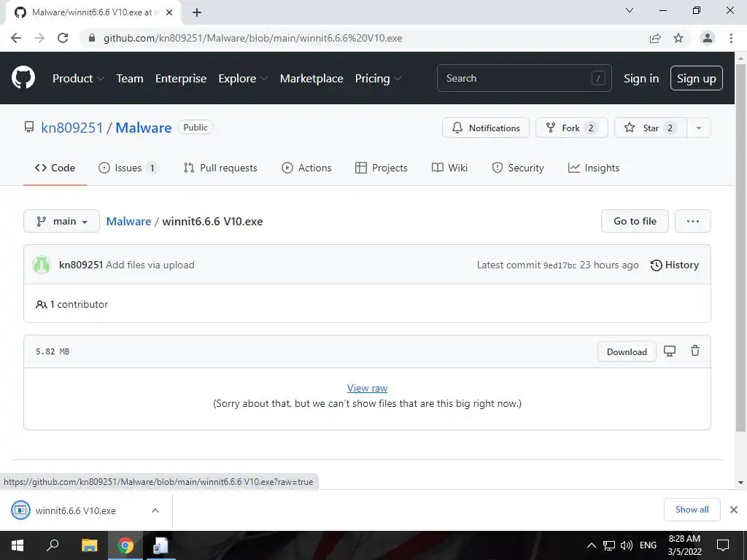Click Show all downloads button
Screen dimensions: 747x560
692,510
